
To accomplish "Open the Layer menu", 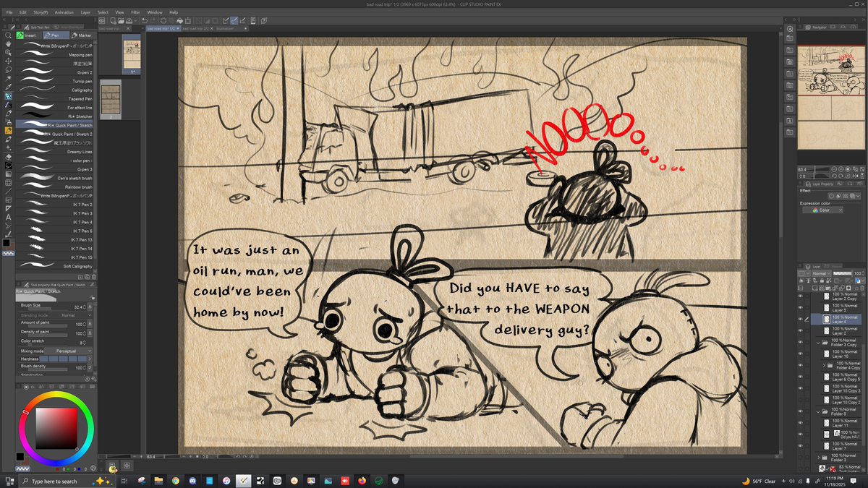I will (85, 12).
